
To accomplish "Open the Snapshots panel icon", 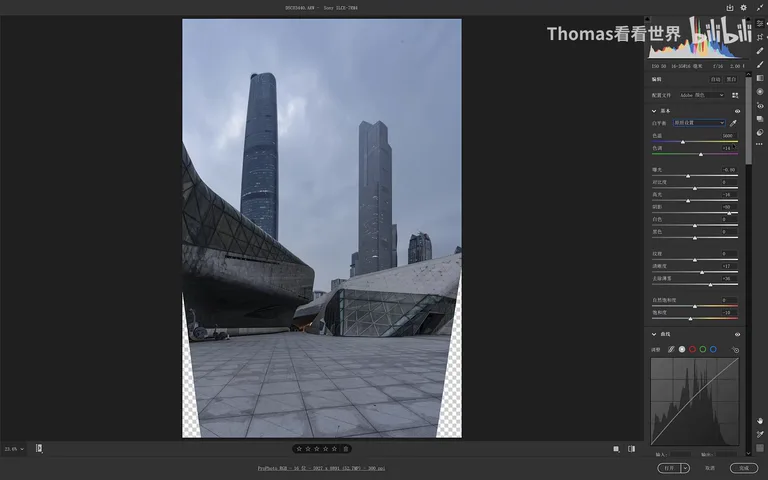I will click(760, 119).
